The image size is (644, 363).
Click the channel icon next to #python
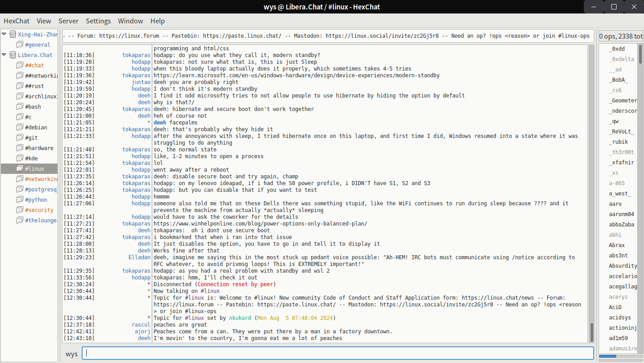(x=20, y=200)
